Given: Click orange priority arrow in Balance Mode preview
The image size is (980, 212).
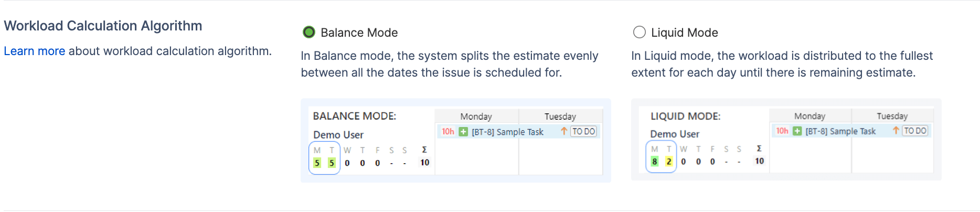Looking at the screenshot, I should tap(564, 131).
